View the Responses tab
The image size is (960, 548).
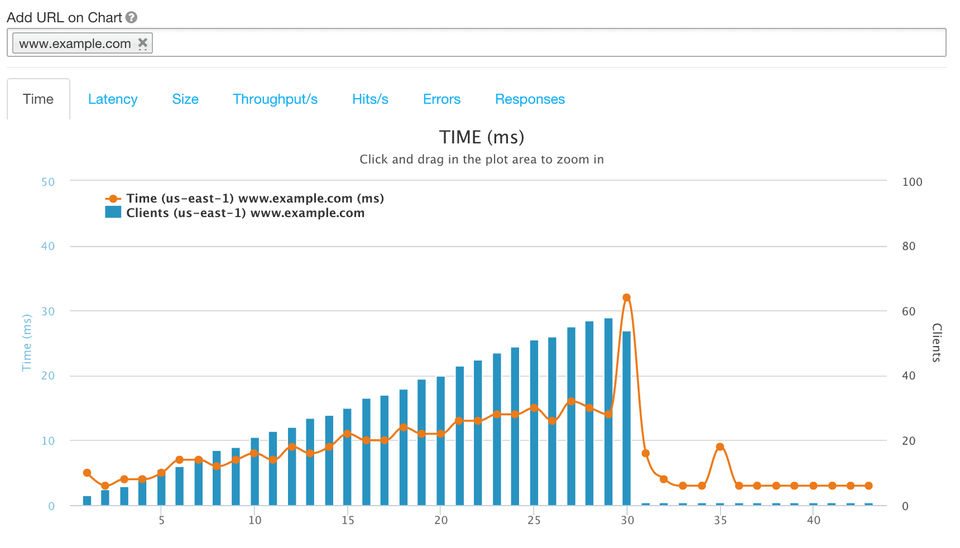[530, 99]
